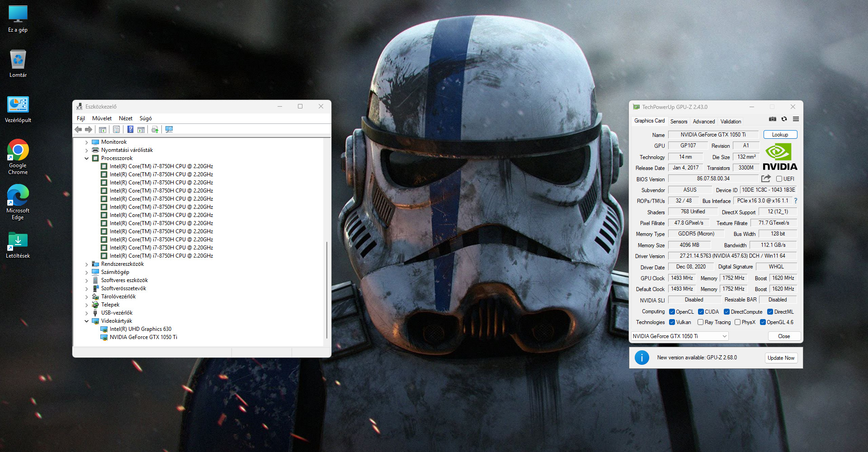Click the Close button at GPU-Z bottom
The image size is (868, 452).
[x=784, y=336]
